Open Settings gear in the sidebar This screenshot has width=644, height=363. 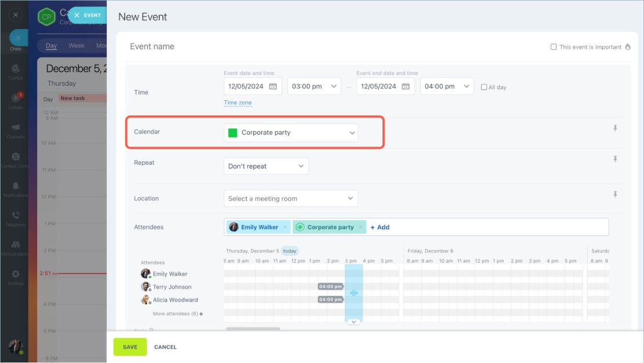pos(16,277)
